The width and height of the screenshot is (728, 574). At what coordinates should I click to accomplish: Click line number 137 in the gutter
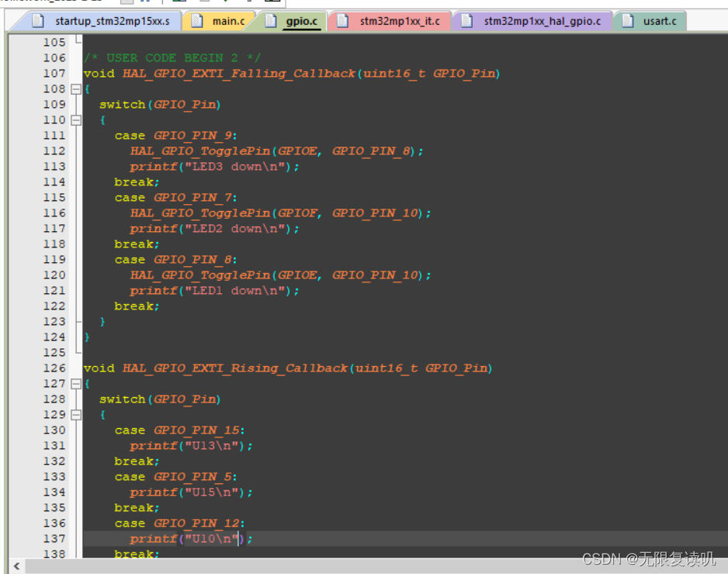point(54,539)
